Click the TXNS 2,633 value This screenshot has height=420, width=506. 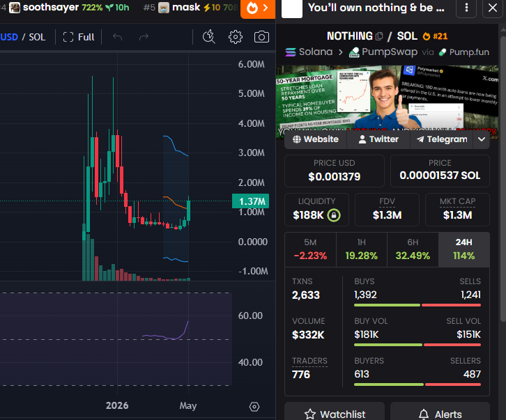(305, 295)
